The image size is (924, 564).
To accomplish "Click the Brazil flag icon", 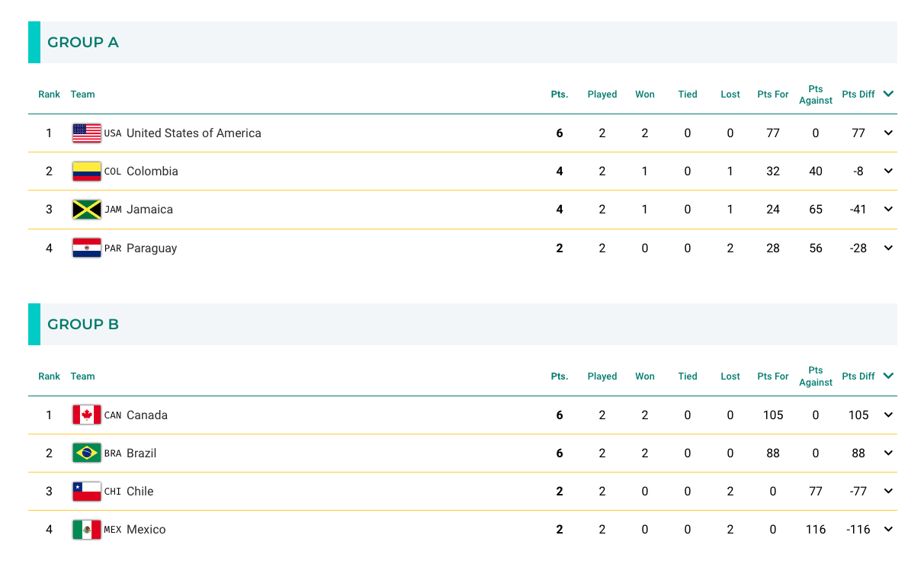I will tap(86, 453).
